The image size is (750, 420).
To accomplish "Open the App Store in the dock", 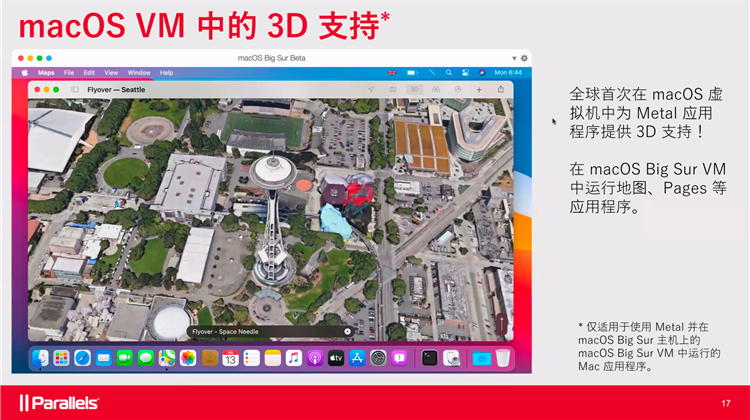I will pyautogui.click(x=357, y=358).
